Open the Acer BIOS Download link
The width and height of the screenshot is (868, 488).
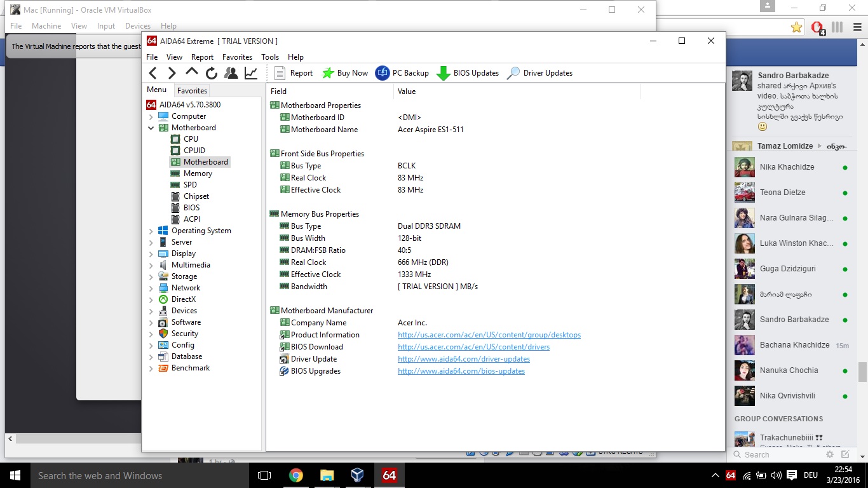[473, 347]
